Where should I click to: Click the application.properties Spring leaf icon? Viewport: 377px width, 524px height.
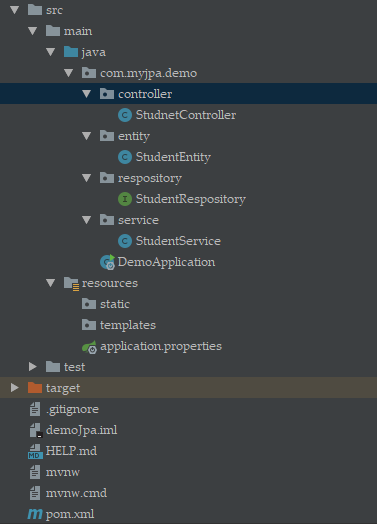[90, 347]
